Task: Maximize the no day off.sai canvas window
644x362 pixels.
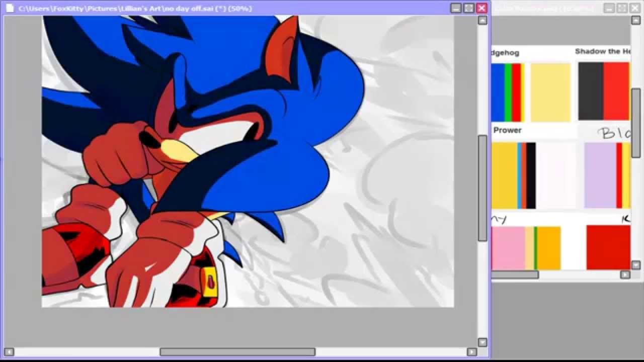Action: pyautogui.click(x=469, y=8)
